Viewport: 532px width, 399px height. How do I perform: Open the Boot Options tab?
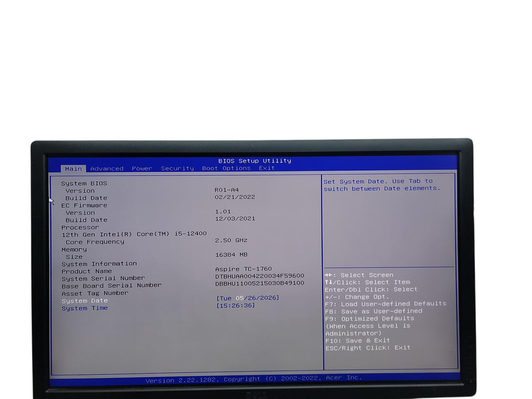(x=226, y=168)
